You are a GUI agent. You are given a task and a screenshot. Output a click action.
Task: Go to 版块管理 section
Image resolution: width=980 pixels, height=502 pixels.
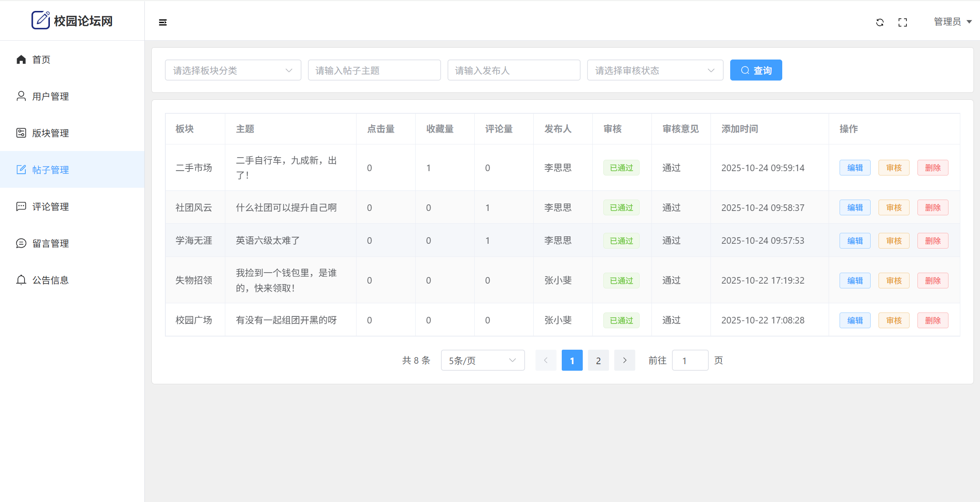[50, 133]
